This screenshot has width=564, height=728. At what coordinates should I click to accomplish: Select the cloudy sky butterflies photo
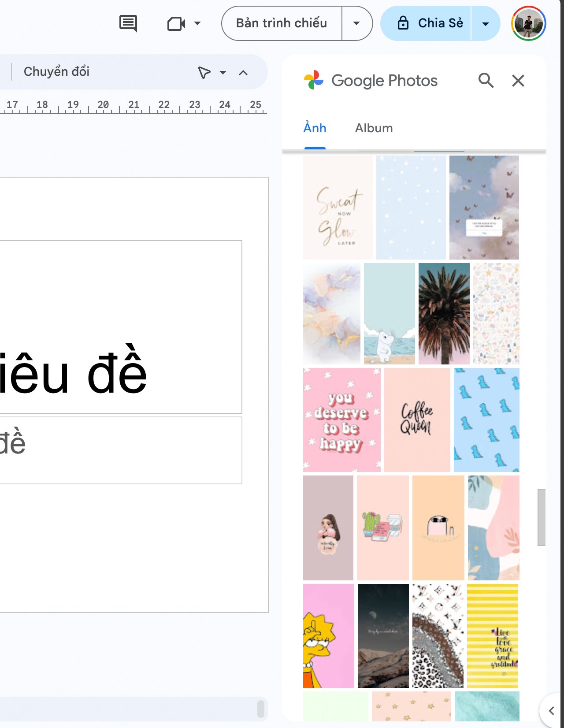click(484, 207)
